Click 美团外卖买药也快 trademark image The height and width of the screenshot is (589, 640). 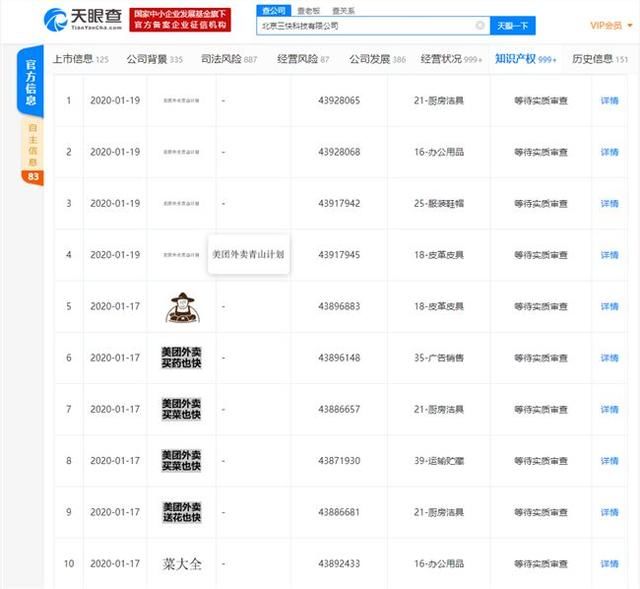coord(182,357)
